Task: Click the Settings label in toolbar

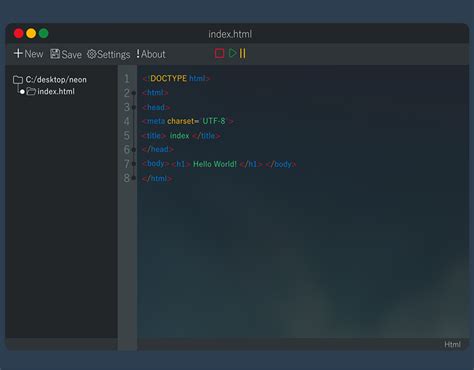Action: 113,54
